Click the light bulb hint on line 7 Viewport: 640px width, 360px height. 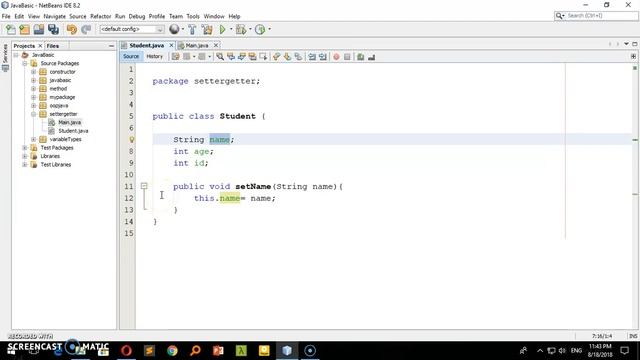click(x=131, y=140)
